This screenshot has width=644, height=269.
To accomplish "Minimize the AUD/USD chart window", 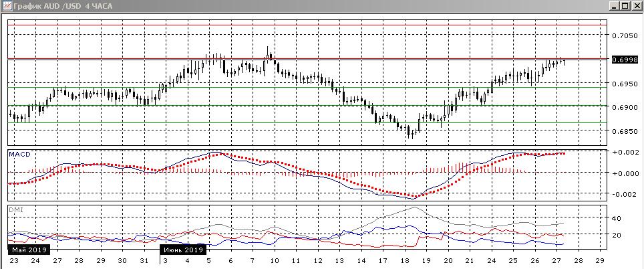I will [613, 6].
